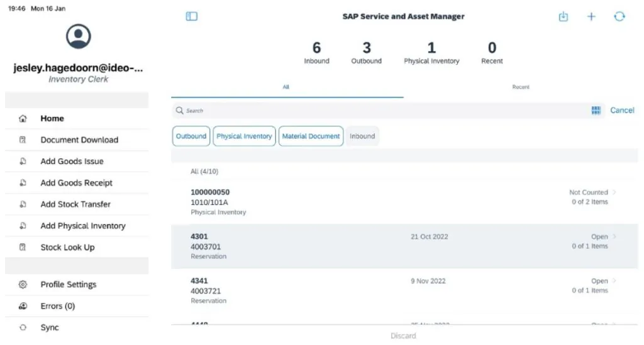Click the Stock Look Up icon
Image resolution: width=644 pixels, height=345 pixels.
23,247
